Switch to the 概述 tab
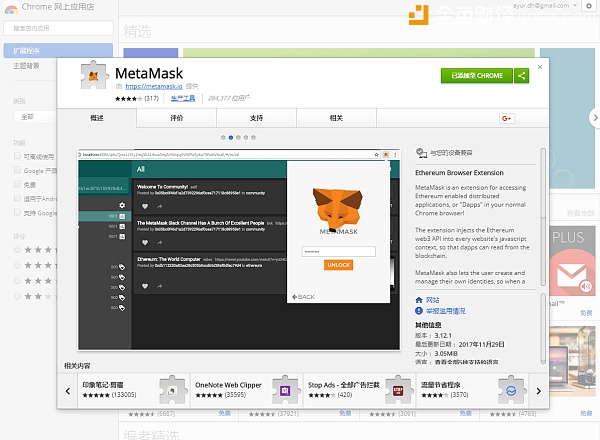The height and width of the screenshot is (440, 600). point(97,118)
